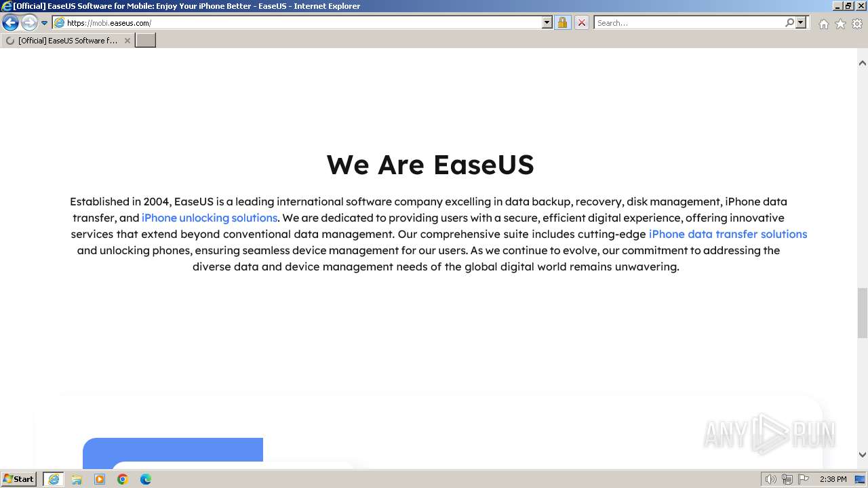Open File Explorer from the taskbar
Viewport: 868px width, 488px height.
click(x=77, y=479)
